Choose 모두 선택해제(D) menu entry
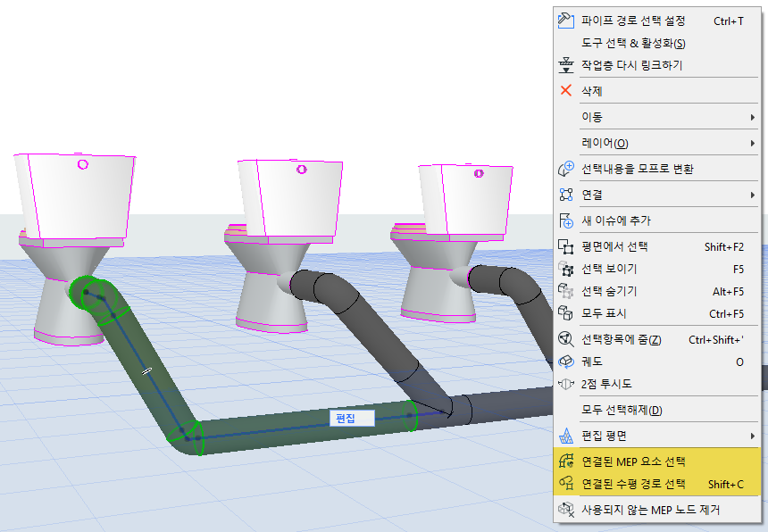 pos(622,410)
